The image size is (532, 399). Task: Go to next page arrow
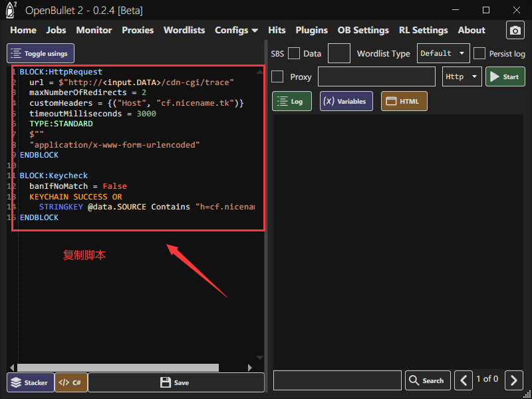(513, 380)
